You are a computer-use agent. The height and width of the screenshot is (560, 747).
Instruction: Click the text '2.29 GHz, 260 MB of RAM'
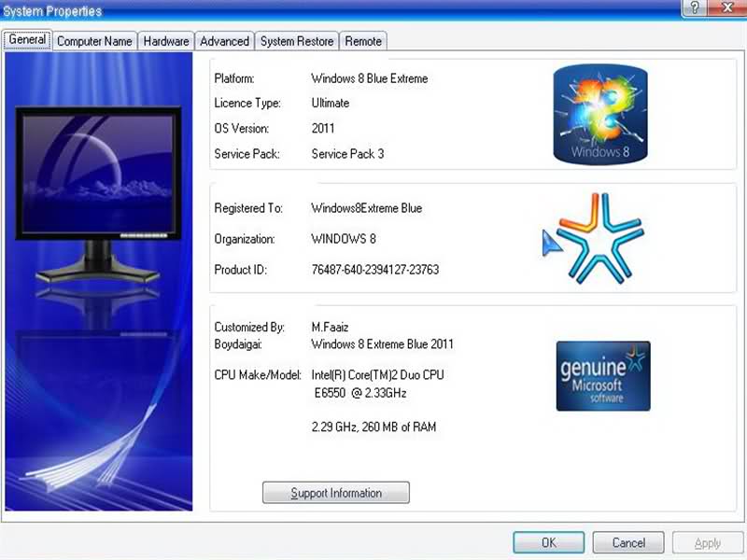[373, 427]
